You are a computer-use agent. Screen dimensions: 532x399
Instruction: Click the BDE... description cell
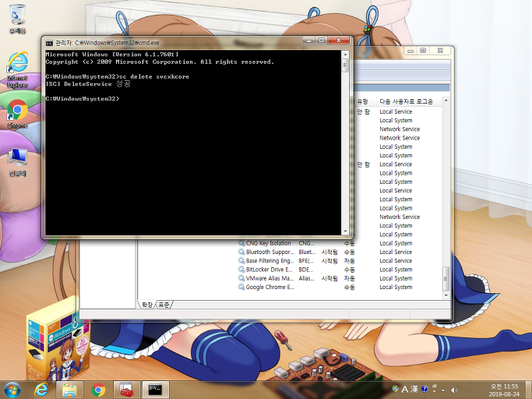(306, 270)
